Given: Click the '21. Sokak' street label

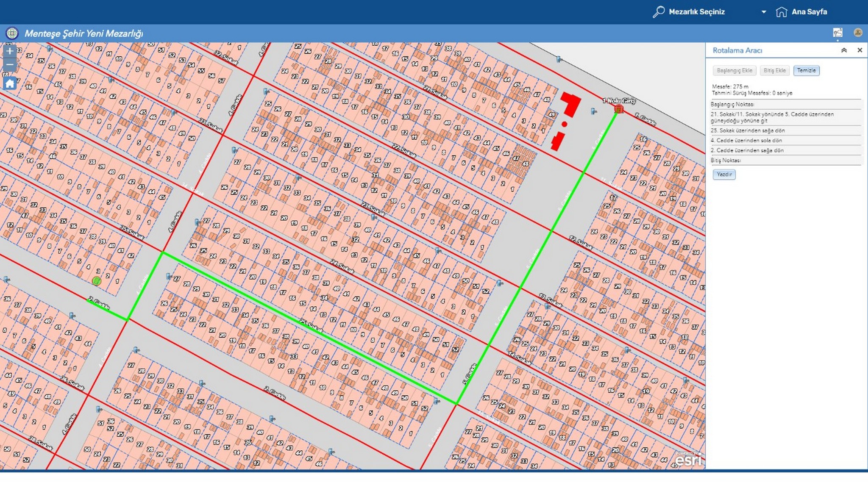Looking at the screenshot, I should coord(435,93).
